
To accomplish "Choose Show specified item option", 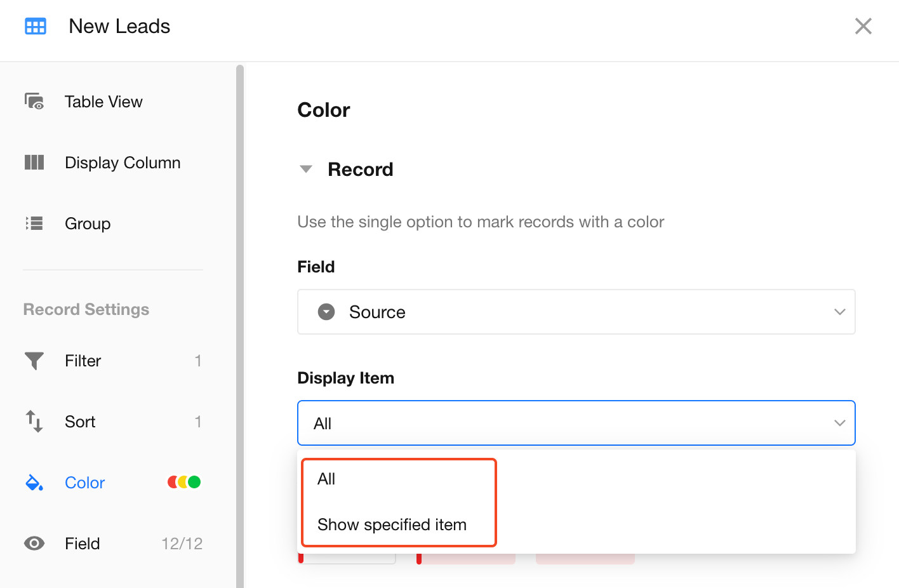I will [x=392, y=525].
